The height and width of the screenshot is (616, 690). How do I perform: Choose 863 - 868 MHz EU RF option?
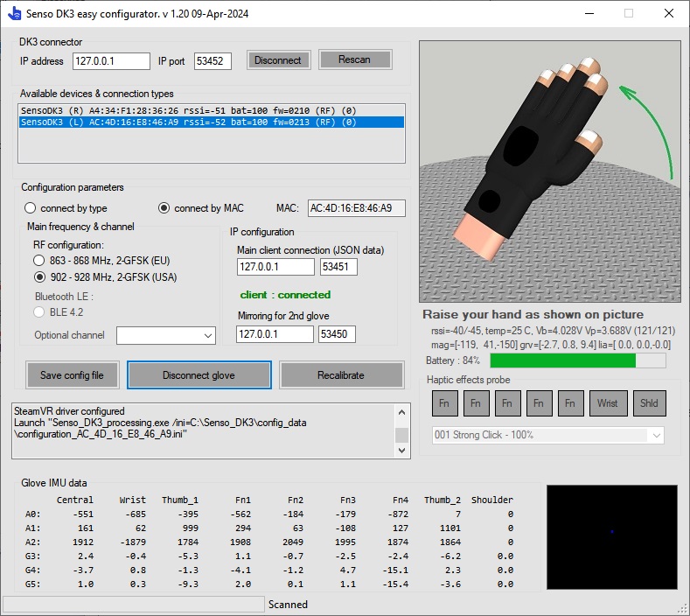pyautogui.click(x=39, y=260)
